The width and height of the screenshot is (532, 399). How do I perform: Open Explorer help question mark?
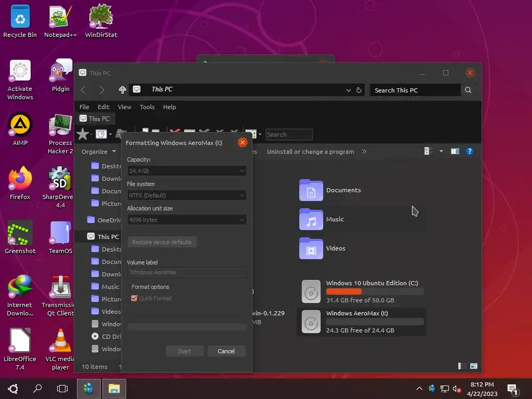tap(470, 151)
